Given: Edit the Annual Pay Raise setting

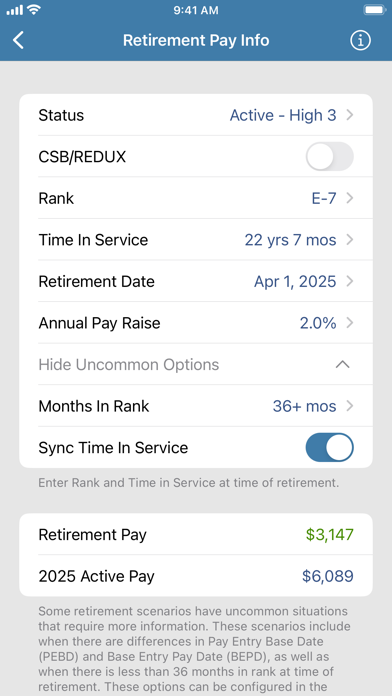Looking at the screenshot, I should click(x=196, y=323).
